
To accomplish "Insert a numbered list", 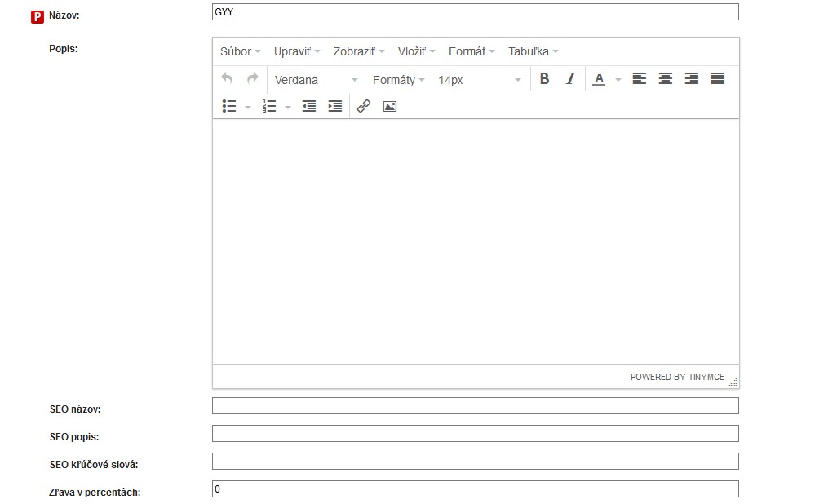I will click(x=270, y=106).
